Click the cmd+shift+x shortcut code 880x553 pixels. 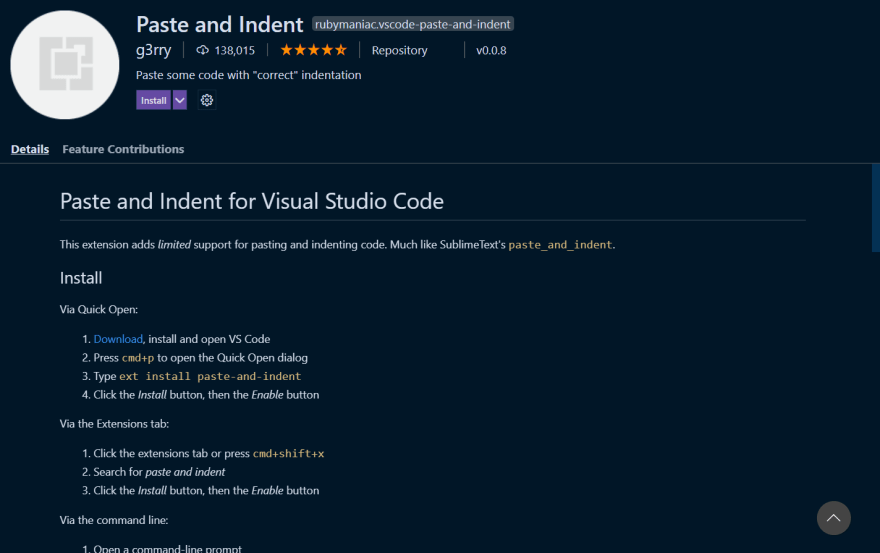288,454
